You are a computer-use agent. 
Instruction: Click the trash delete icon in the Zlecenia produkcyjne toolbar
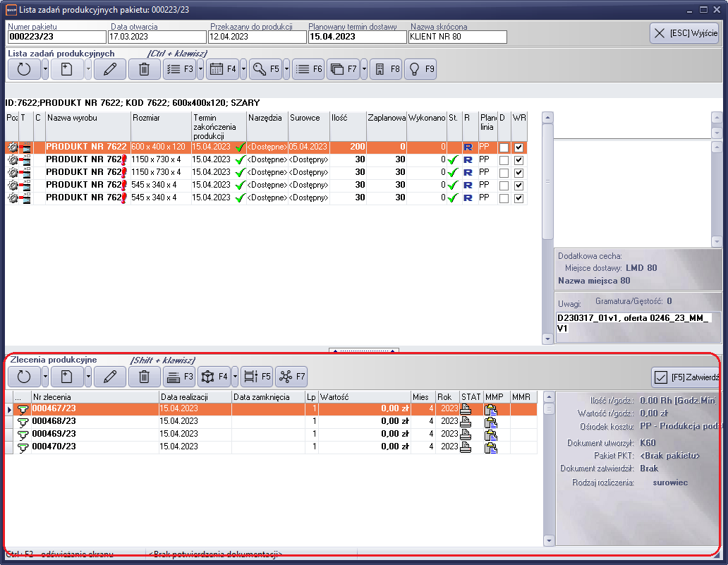(x=144, y=377)
